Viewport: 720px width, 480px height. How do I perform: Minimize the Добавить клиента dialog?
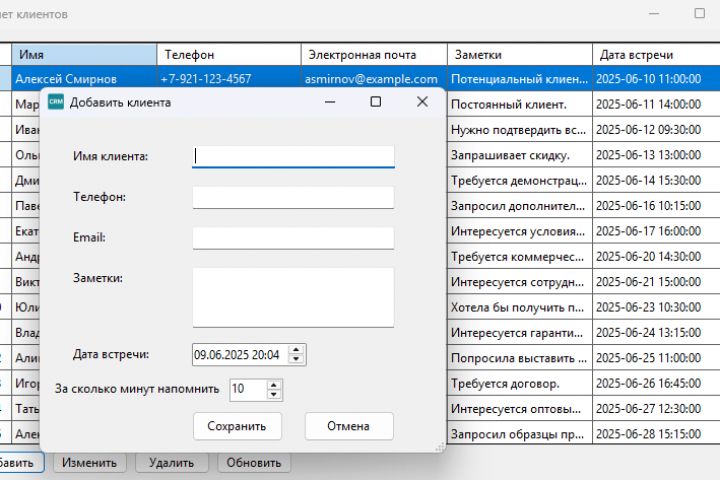(330, 102)
